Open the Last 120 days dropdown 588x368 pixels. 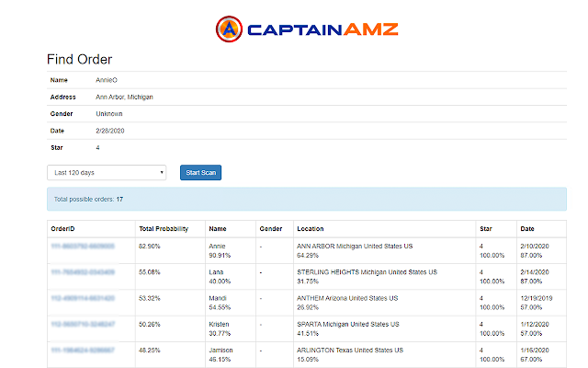[107, 173]
